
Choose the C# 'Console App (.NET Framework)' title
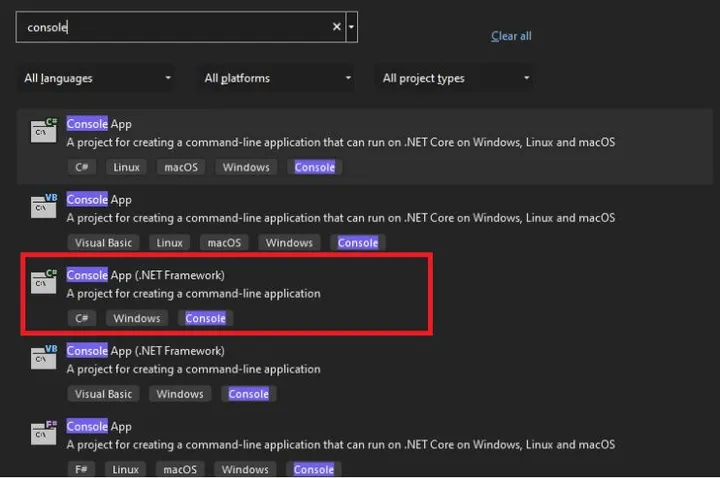[146, 275]
